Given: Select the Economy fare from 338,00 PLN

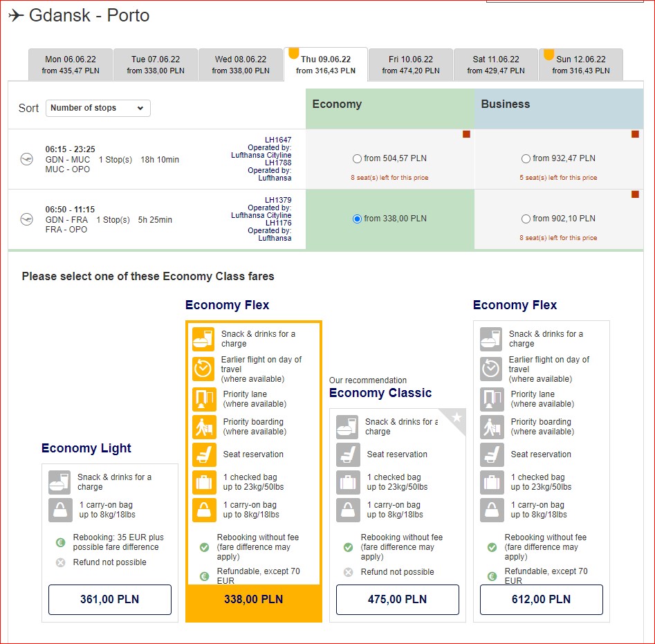Looking at the screenshot, I should coord(357,219).
